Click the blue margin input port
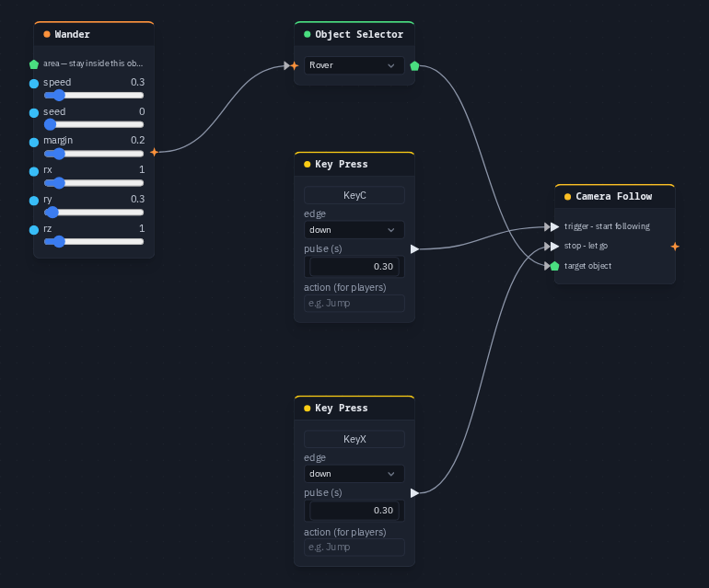Viewport: 709px width, 588px height. [x=34, y=143]
